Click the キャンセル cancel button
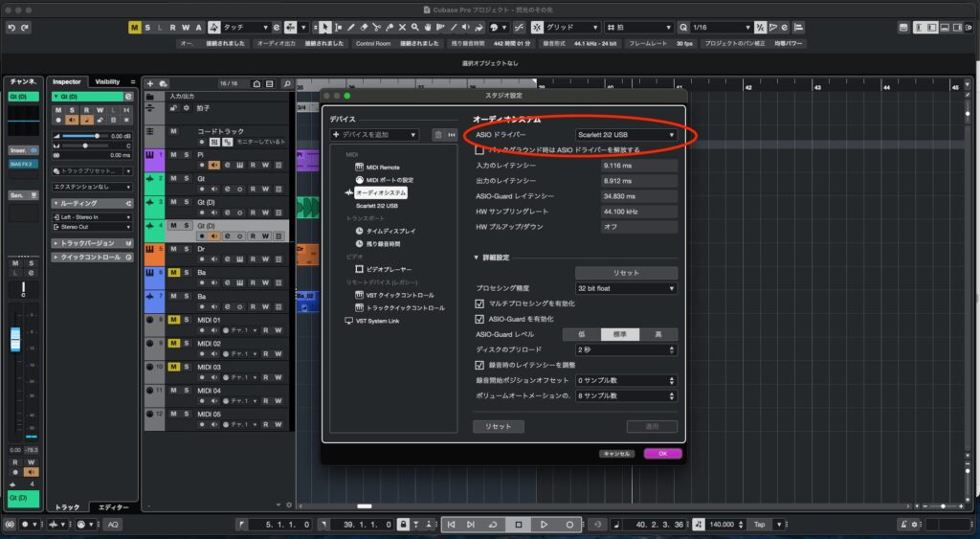 click(x=616, y=453)
